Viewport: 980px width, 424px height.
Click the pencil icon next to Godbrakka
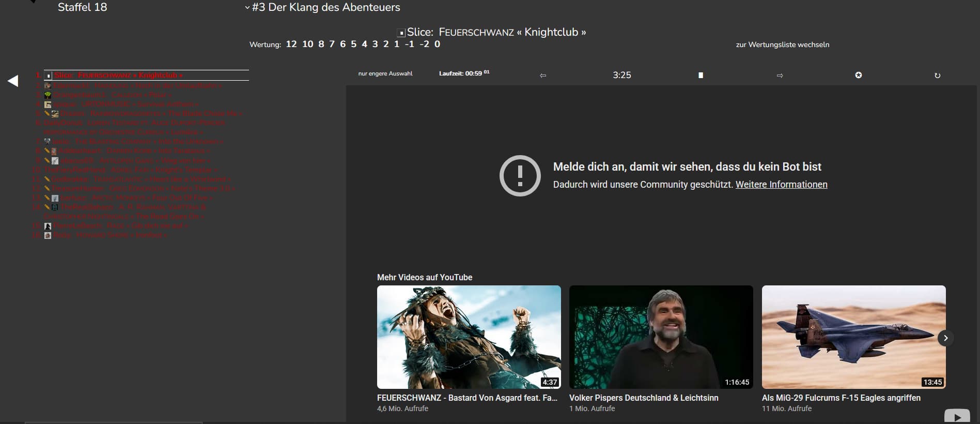click(x=47, y=179)
